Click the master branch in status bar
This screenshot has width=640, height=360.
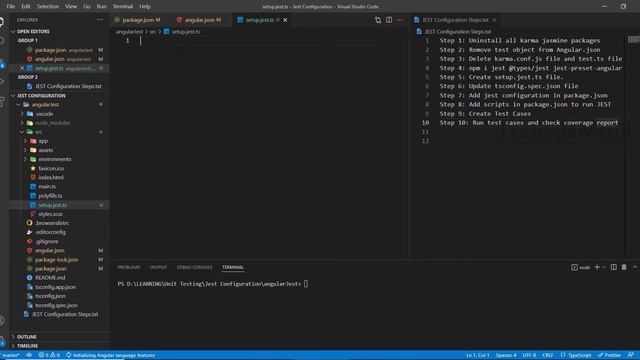10,355
